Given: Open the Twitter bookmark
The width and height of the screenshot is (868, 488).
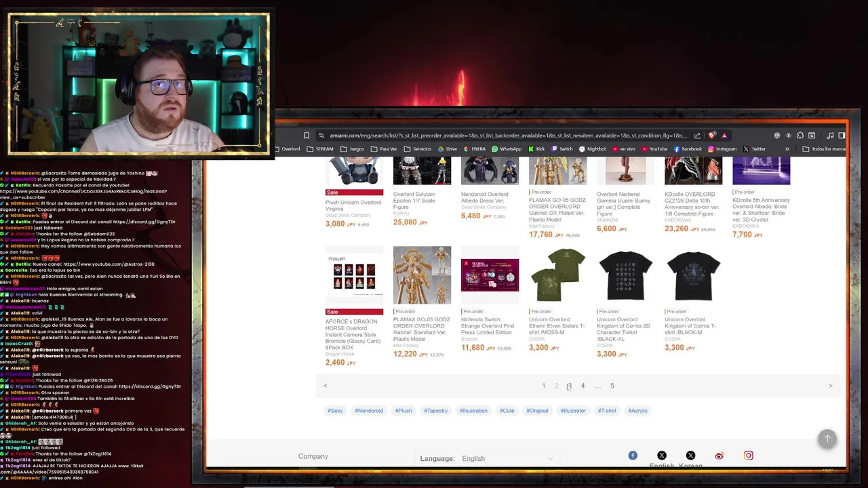Looking at the screenshot, I should coord(754,149).
